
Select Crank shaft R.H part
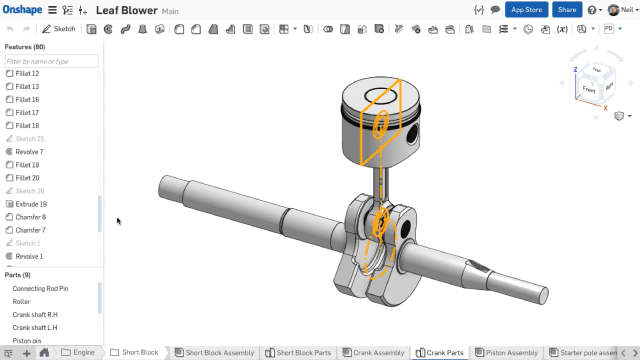(35, 315)
